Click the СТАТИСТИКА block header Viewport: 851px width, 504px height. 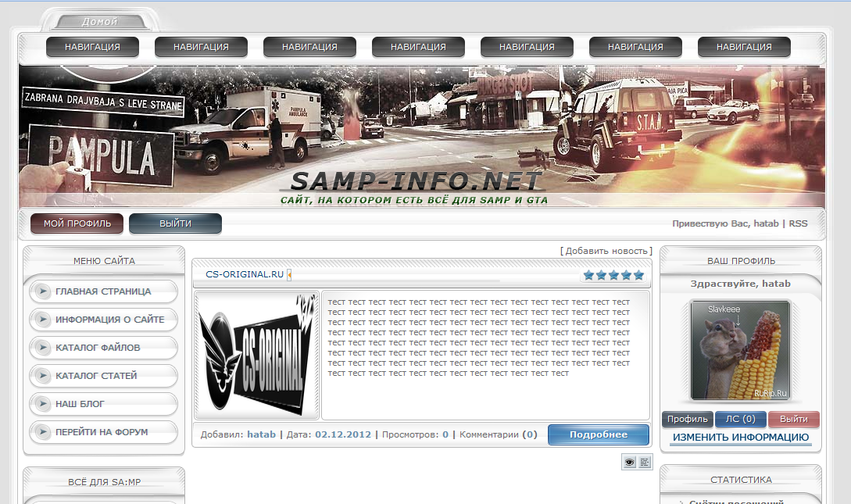(741, 480)
